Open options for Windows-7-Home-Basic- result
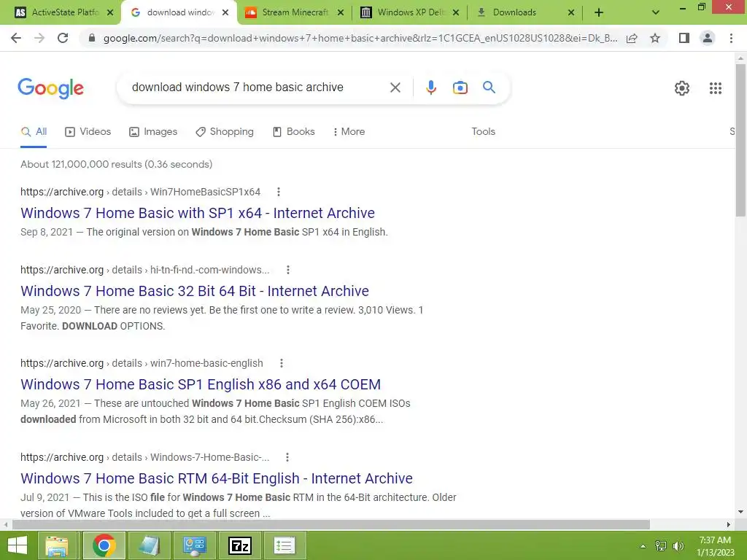747x560 pixels. click(287, 457)
